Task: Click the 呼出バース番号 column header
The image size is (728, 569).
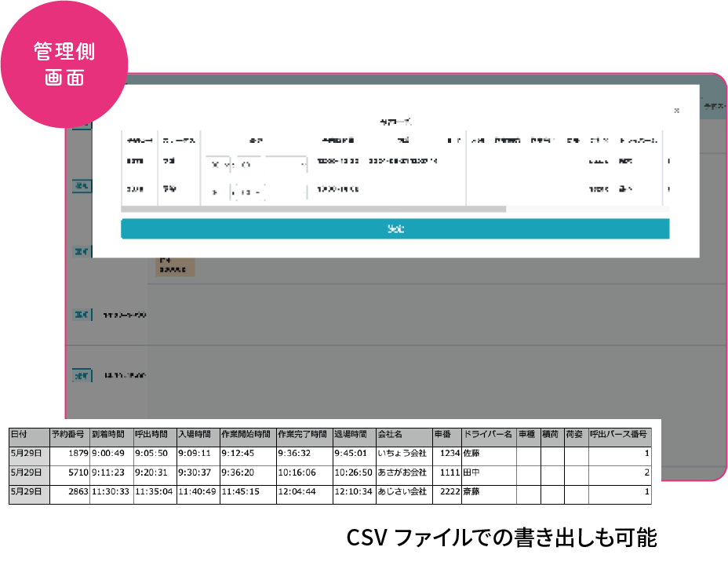Action: 619,434
